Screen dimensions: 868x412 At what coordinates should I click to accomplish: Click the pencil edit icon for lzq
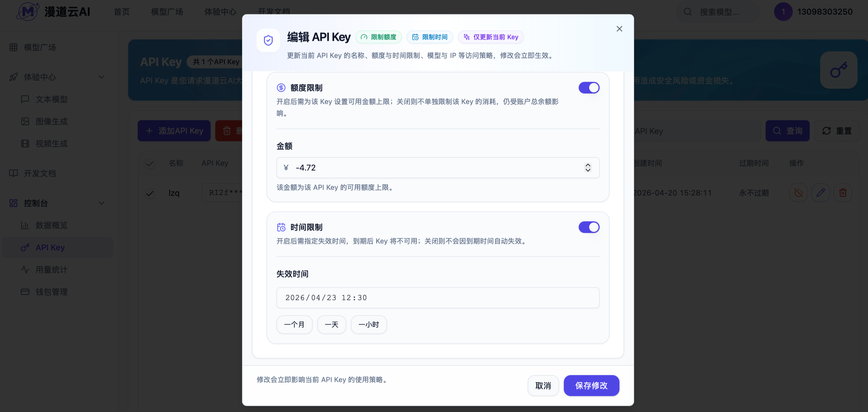(x=820, y=193)
